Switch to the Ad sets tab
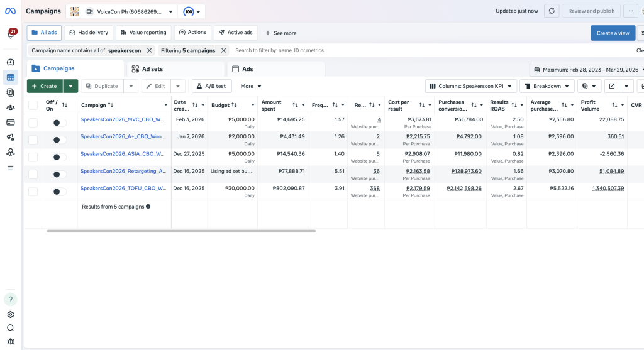The height and width of the screenshot is (350, 644). pos(148,69)
